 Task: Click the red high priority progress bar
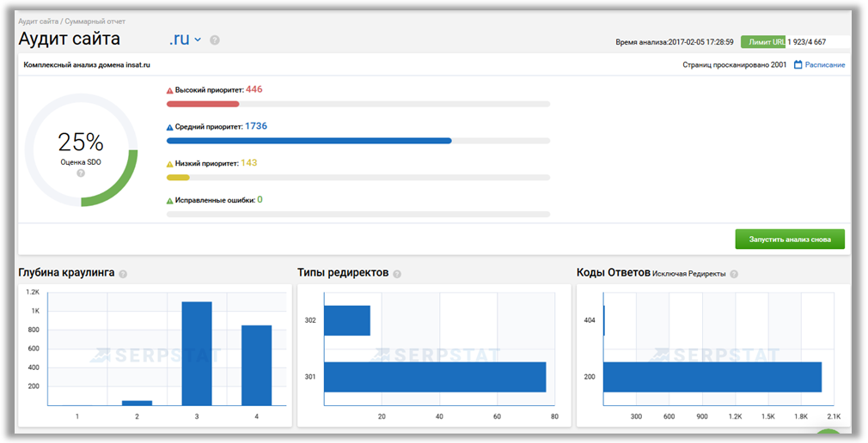coord(203,104)
